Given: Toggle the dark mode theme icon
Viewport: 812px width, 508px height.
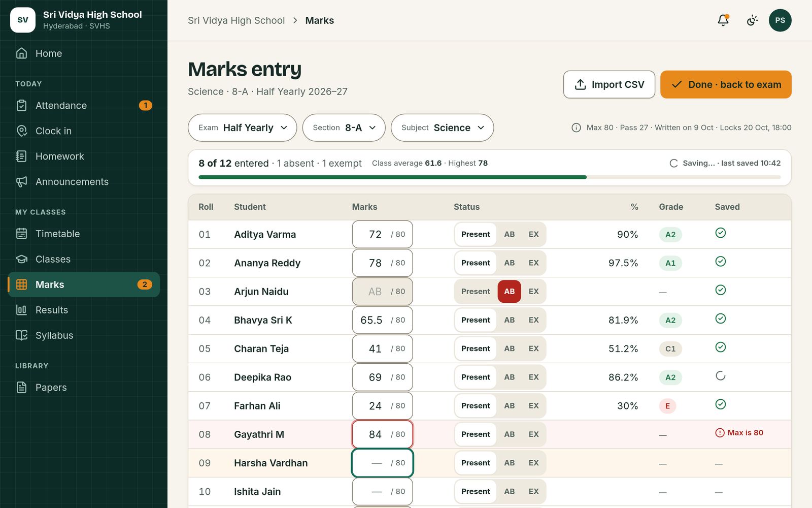Looking at the screenshot, I should (752, 20).
